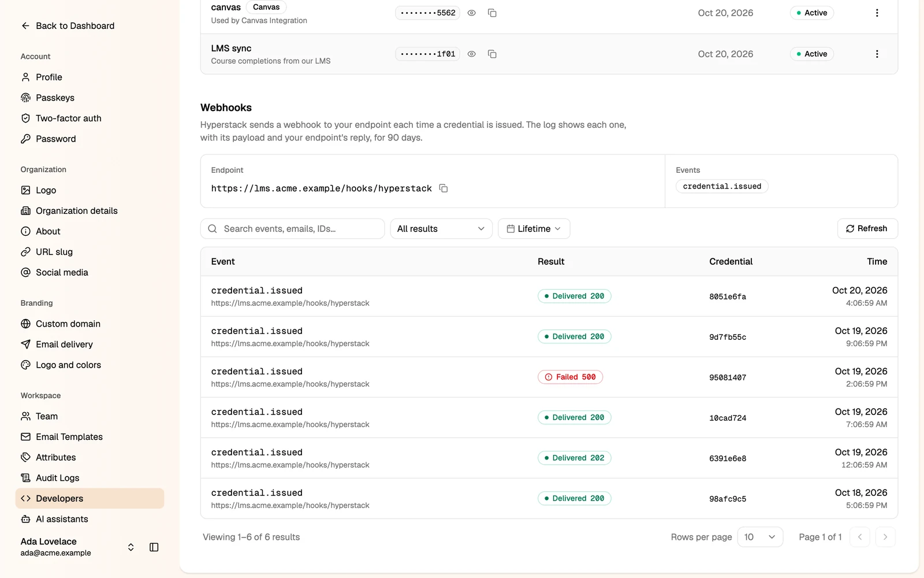Image resolution: width=924 pixels, height=578 pixels.
Task: Click the Email delivery paper plane icon
Action: click(25, 344)
